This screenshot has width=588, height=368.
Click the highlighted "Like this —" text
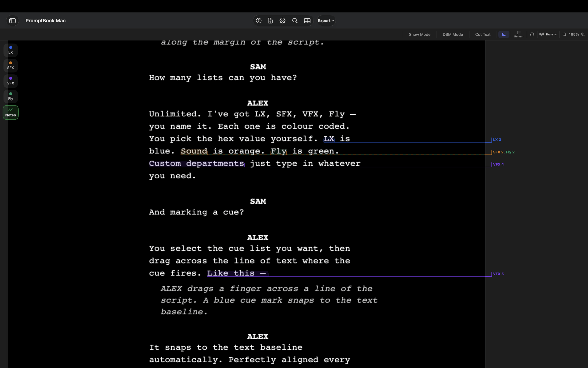coord(237,273)
